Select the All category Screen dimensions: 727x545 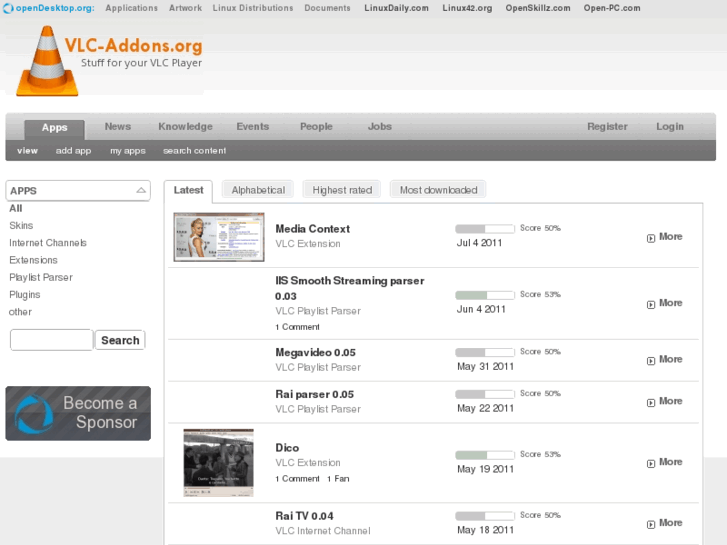(x=16, y=208)
